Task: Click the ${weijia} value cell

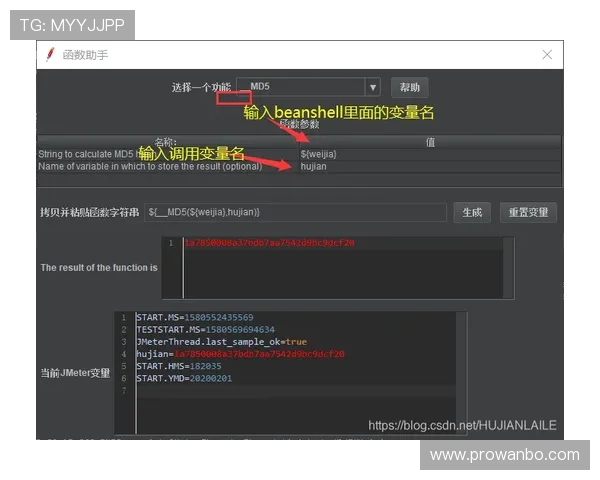Action: click(x=430, y=154)
